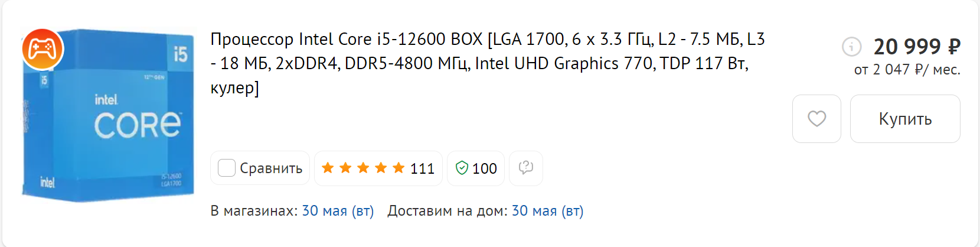Click the info icon beside the price
Image resolution: width=980 pixels, height=247 pixels.
point(851,46)
